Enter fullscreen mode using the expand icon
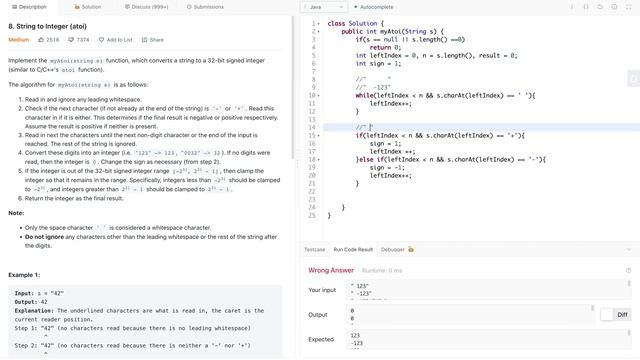The height and width of the screenshot is (360, 640). tap(629, 7)
